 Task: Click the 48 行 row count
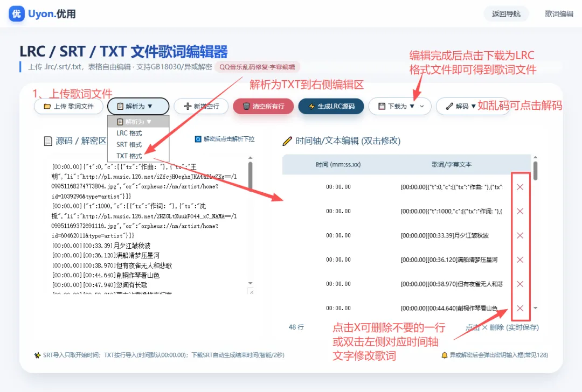296,327
